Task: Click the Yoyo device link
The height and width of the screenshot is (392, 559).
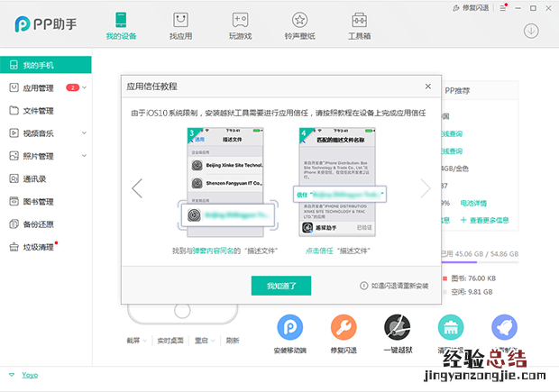Action: [x=30, y=375]
